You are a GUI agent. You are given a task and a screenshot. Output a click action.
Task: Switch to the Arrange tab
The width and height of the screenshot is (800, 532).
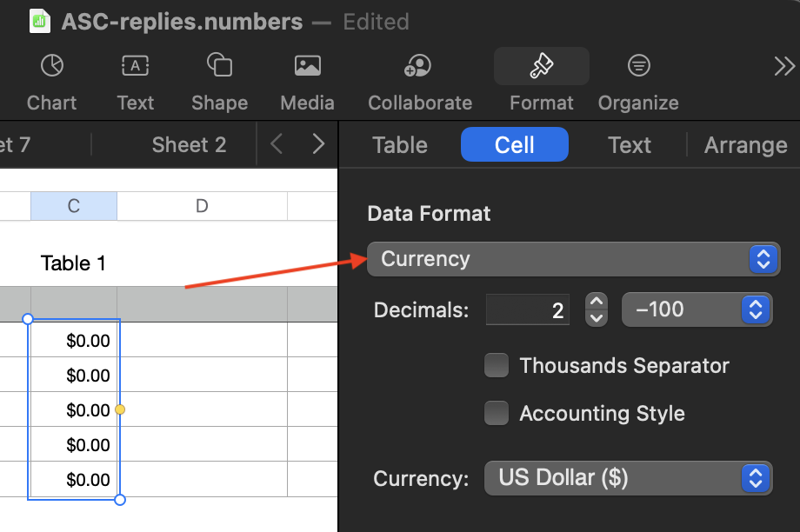pyautogui.click(x=745, y=145)
